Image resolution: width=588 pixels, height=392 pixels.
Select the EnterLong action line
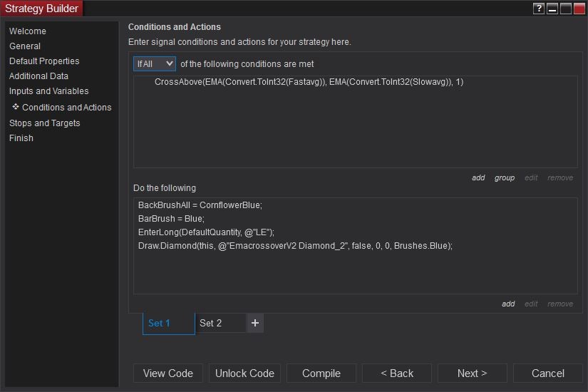pyautogui.click(x=206, y=232)
